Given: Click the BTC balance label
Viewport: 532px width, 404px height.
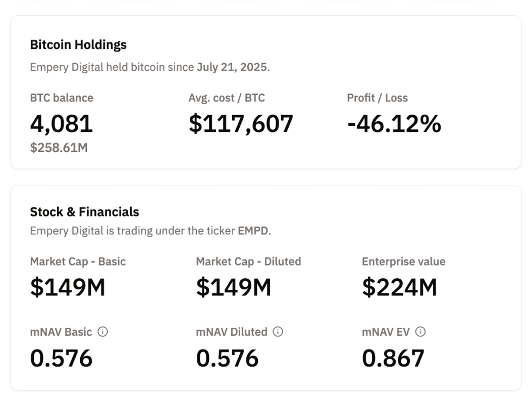Looking at the screenshot, I should (62, 98).
